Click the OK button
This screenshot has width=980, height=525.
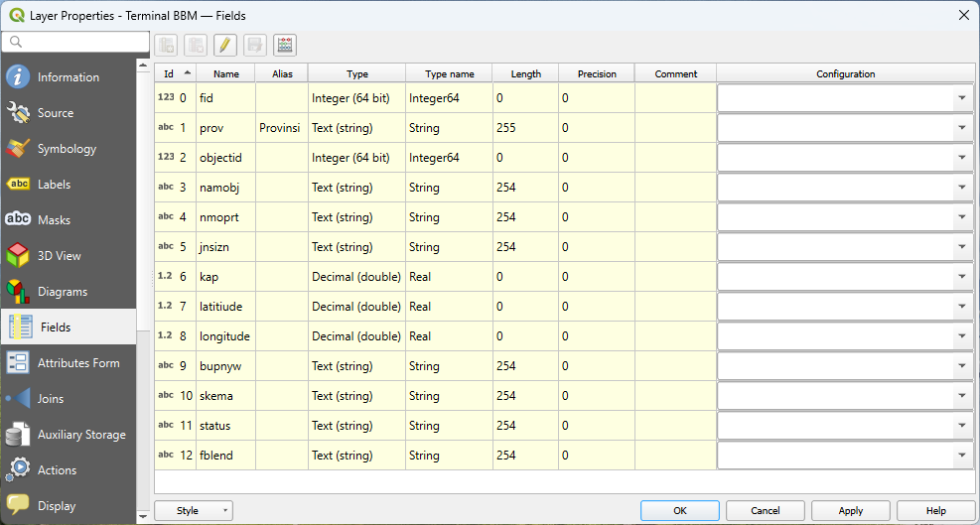pos(679,511)
